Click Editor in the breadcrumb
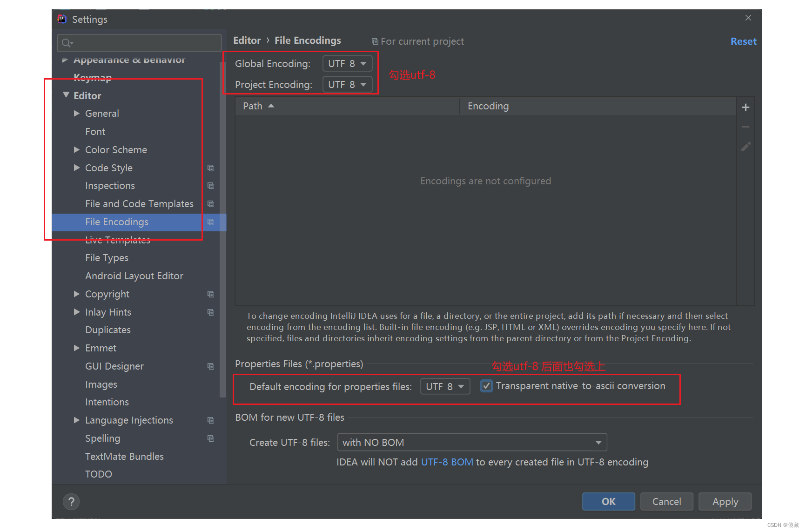The width and height of the screenshot is (806, 532). [x=247, y=40]
